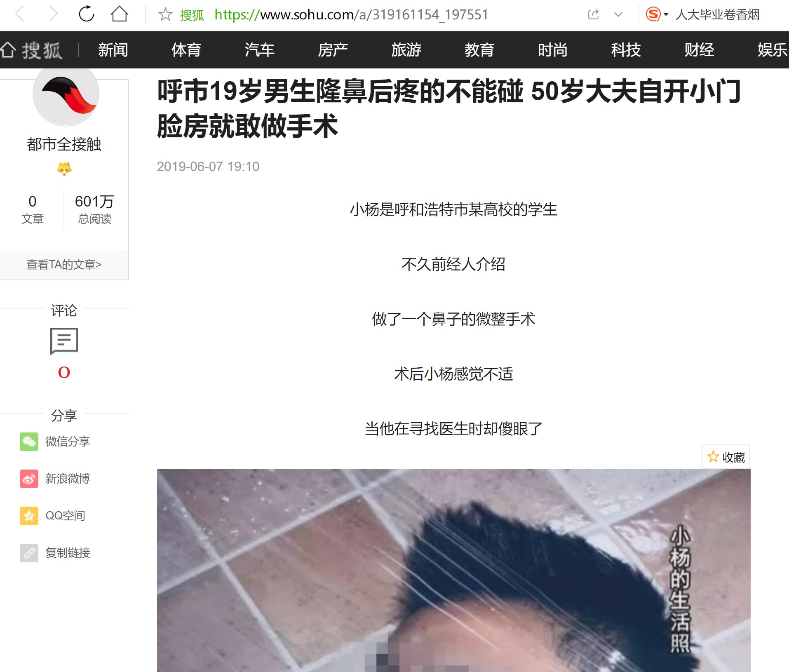Image resolution: width=789 pixels, height=672 pixels.
Task: Open the 房产 channel
Action: click(333, 50)
